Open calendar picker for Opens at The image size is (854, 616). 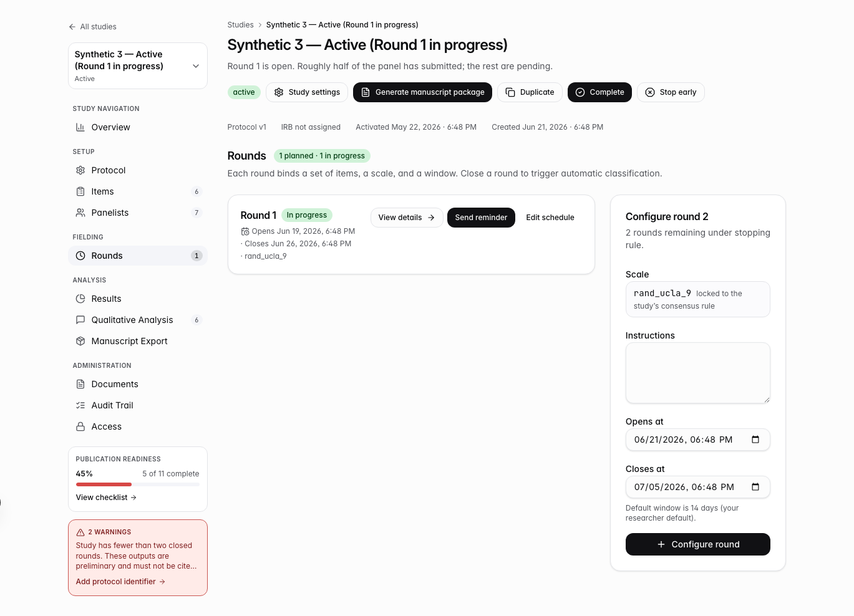[x=755, y=440]
